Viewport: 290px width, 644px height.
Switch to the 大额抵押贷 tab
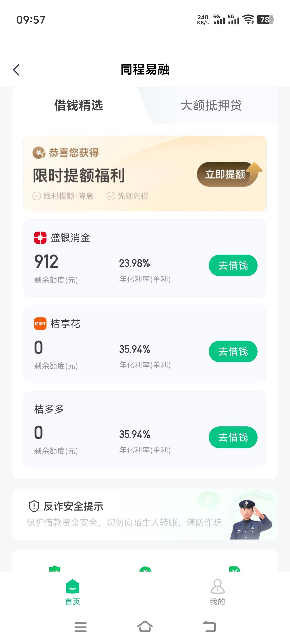(x=211, y=105)
